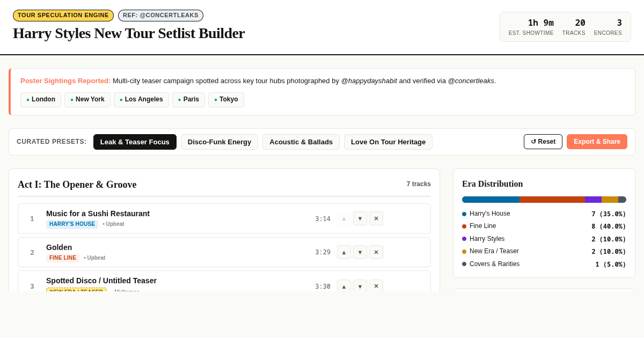Viewport: 644px width, 338px height.
Task: Remove Golden from the setlist
Action: [x=376, y=252]
